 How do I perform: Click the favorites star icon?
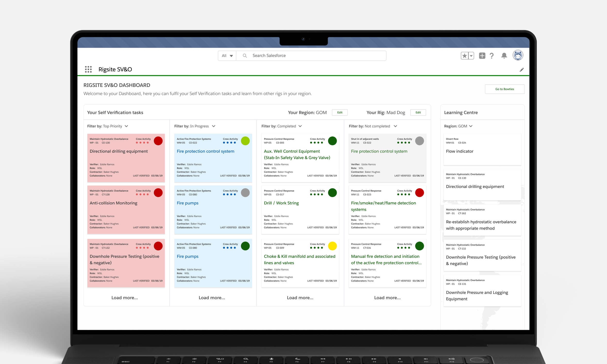click(x=464, y=56)
